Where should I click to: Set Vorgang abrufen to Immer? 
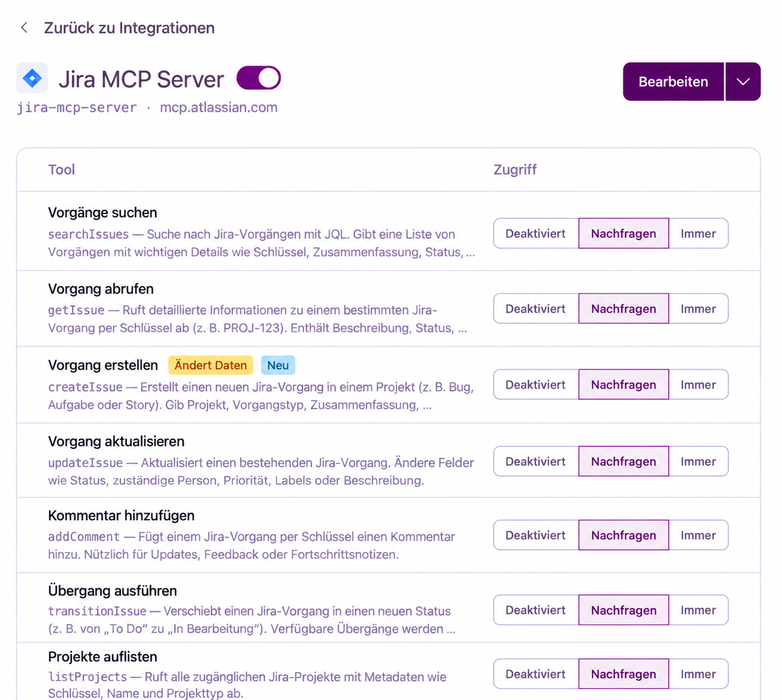click(698, 308)
